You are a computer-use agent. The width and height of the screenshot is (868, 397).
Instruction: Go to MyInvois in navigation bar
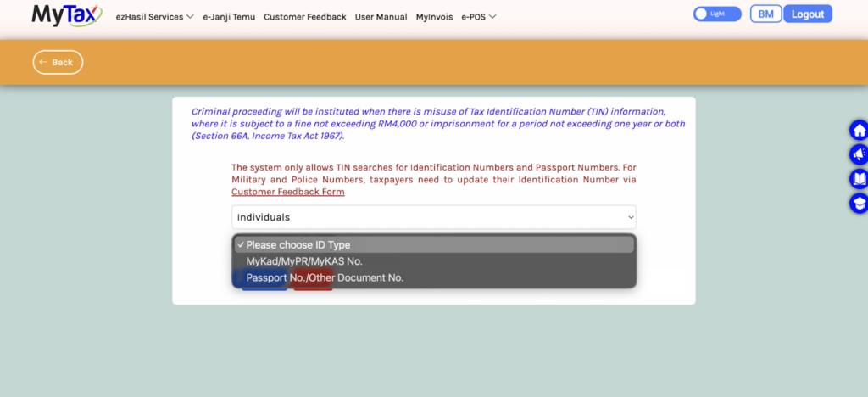pyautogui.click(x=434, y=17)
